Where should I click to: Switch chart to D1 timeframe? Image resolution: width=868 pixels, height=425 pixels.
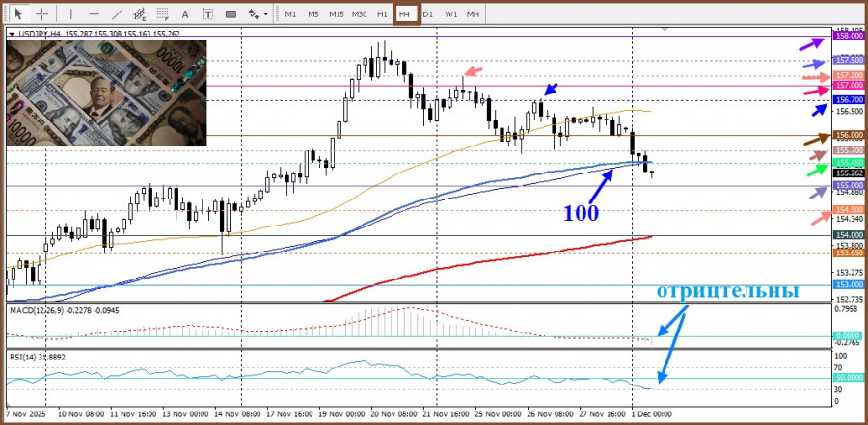pyautogui.click(x=428, y=14)
